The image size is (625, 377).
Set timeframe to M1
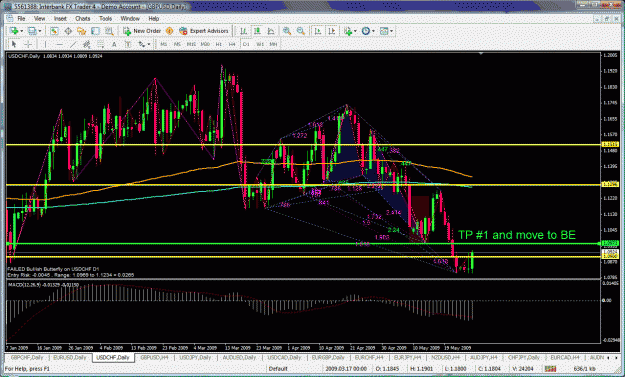click(x=163, y=44)
